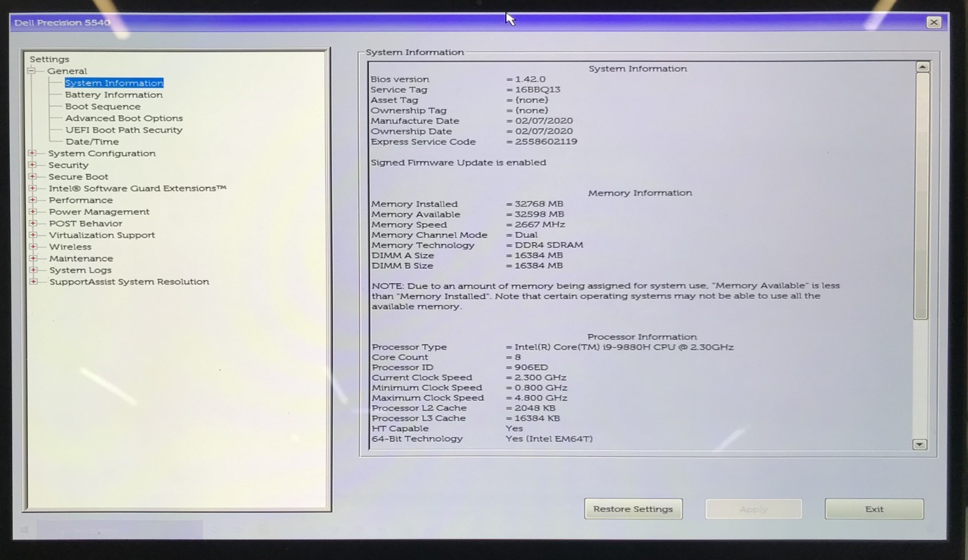Select the Virtualization Support label
Image resolution: width=968 pixels, height=560 pixels.
(x=102, y=235)
